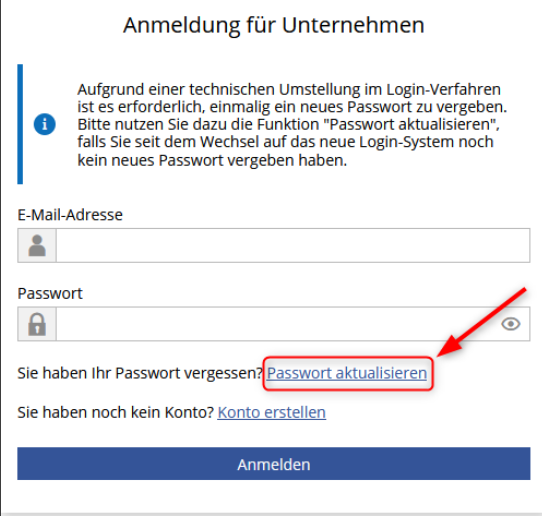Click the user silhouette icon beside the email field
Screen dimensions: 542x516
[x=37, y=245]
